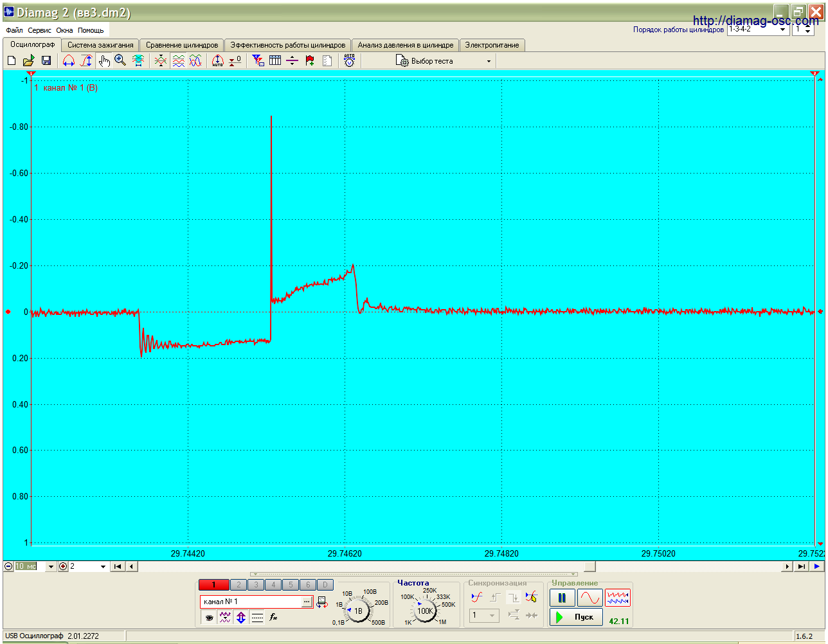Zoom in with the plus circle button

click(x=63, y=566)
